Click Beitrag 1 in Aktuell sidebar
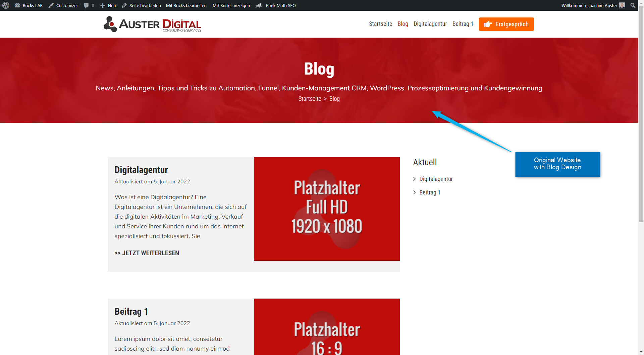 coord(430,192)
